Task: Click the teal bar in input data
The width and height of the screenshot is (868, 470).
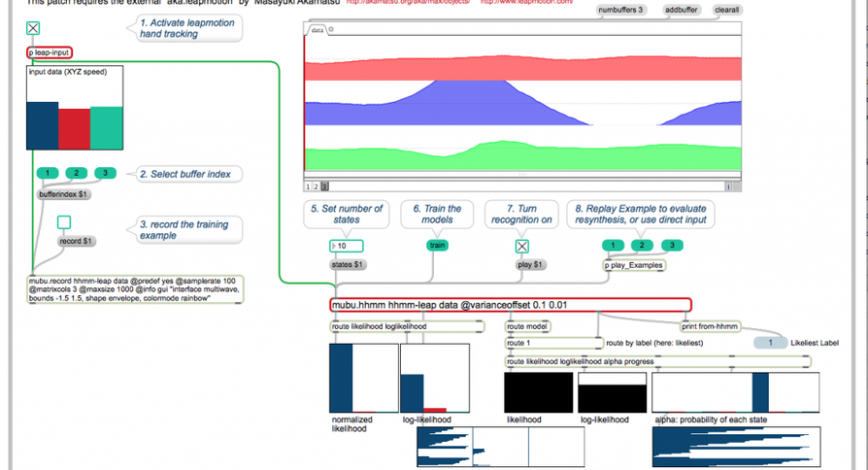Action: point(106,128)
